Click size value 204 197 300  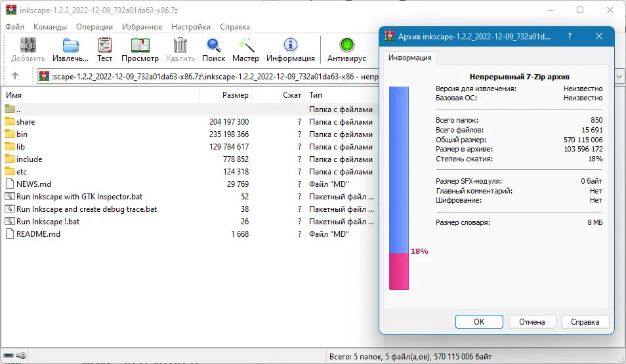tap(229, 122)
